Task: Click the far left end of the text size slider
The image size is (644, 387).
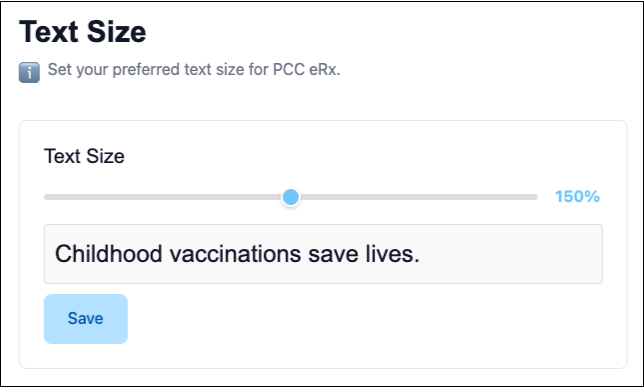Action: [x=46, y=197]
